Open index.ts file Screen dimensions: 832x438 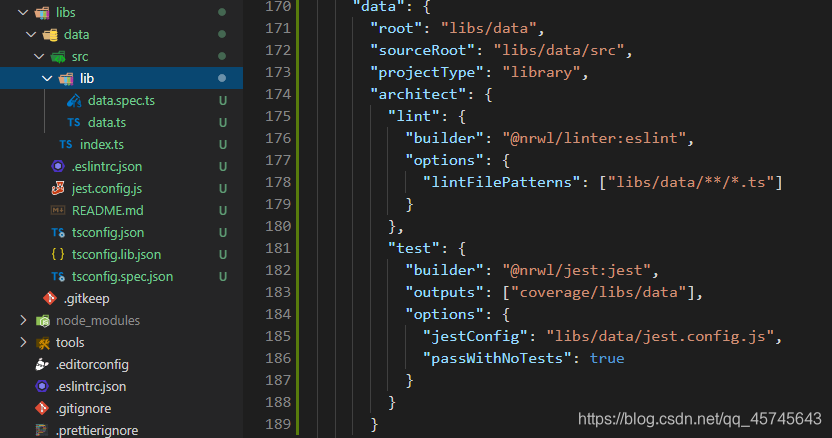(x=101, y=144)
